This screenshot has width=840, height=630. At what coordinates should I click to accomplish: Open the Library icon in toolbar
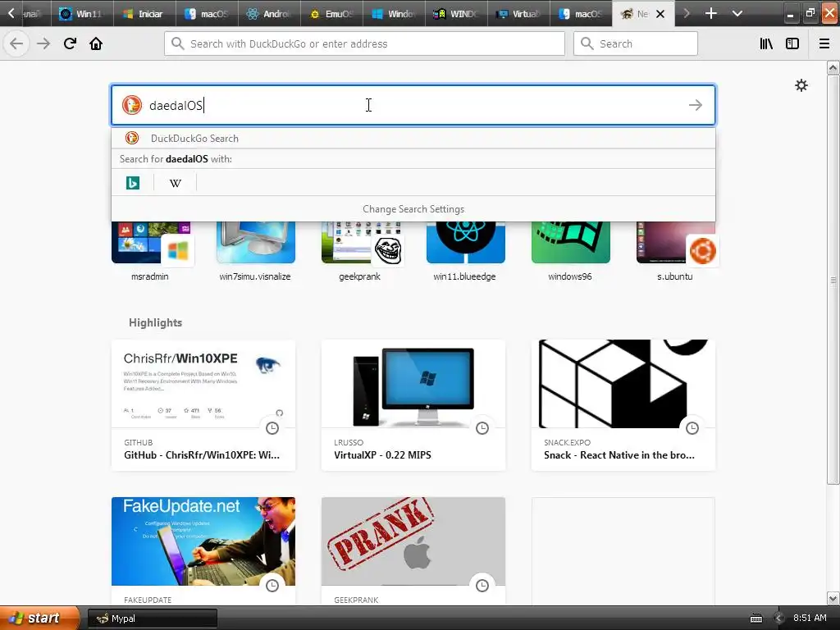click(x=766, y=43)
